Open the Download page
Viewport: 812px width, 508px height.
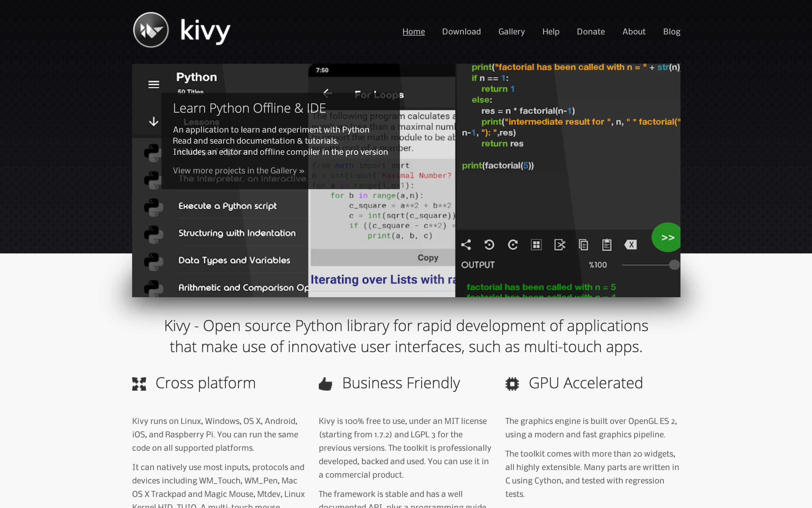[x=461, y=32]
